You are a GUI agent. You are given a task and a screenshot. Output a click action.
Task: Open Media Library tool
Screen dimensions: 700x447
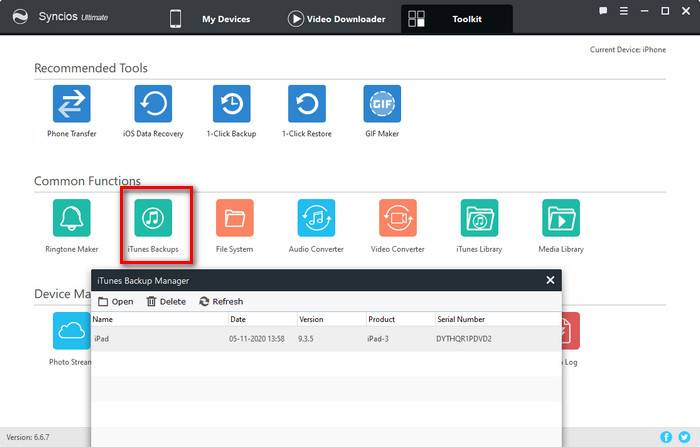(x=561, y=218)
